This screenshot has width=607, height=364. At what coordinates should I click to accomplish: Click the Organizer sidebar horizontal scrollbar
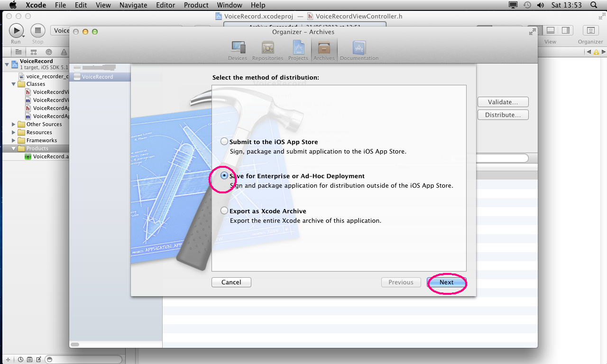(75, 345)
